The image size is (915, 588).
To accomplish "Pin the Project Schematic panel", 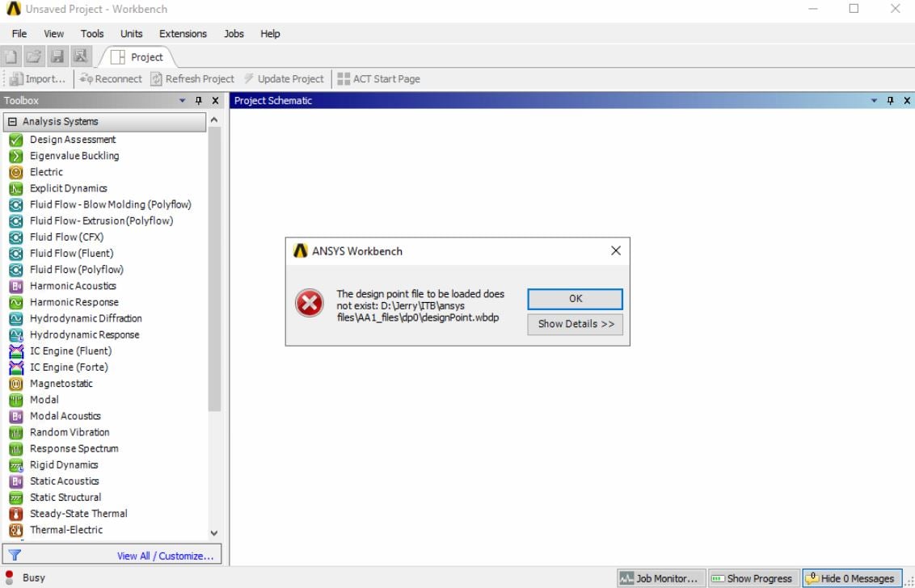I will coord(890,100).
